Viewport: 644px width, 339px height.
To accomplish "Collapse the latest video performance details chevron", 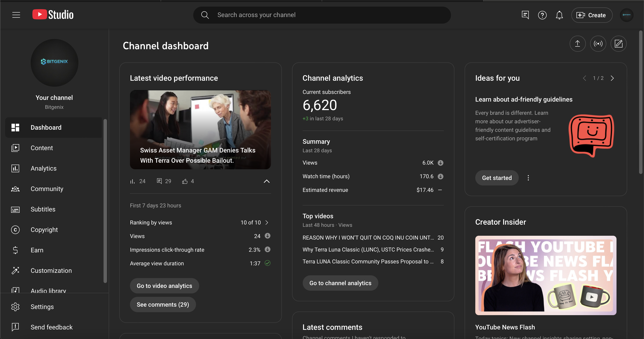I will pos(267,181).
